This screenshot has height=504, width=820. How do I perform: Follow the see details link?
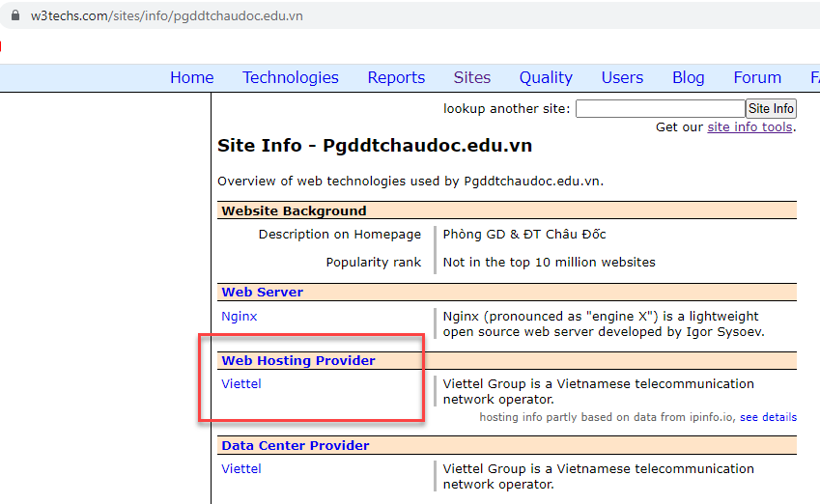(768, 417)
